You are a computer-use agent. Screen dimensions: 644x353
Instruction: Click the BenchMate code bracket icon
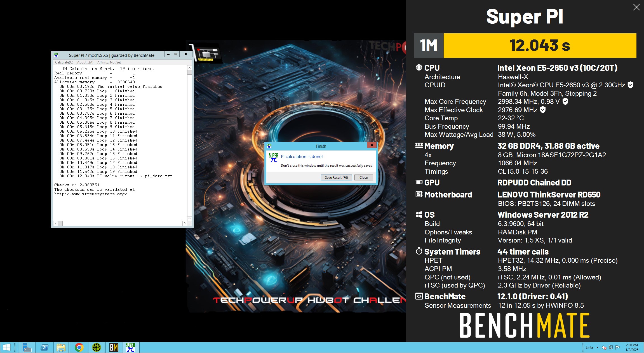coord(419,296)
